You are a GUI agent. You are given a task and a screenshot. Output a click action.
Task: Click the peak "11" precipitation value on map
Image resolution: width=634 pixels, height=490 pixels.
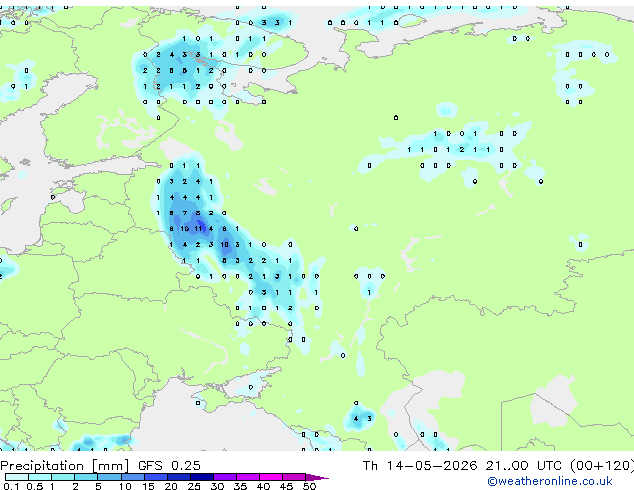pos(198,228)
